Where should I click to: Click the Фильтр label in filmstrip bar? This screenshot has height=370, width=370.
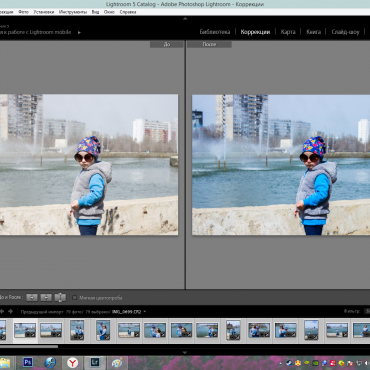(352, 311)
